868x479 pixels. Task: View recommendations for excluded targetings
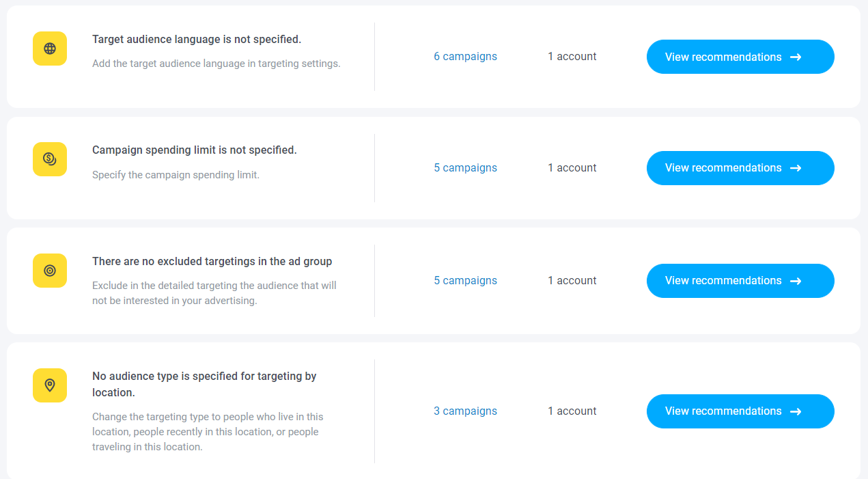pyautogui.click(x=740, y=281)
